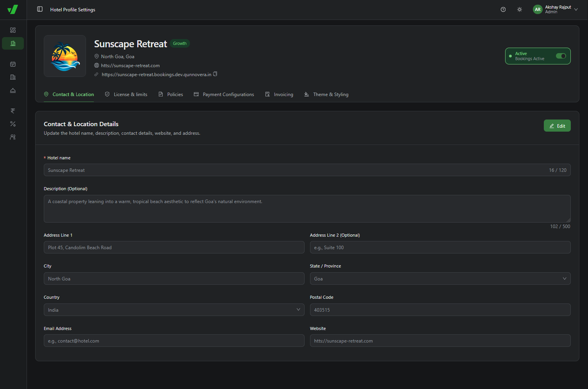The width and height of the screenshot is (588, 389).
Task: Open the calendar bookings icon in sidebar
Action: click(13, 64)
